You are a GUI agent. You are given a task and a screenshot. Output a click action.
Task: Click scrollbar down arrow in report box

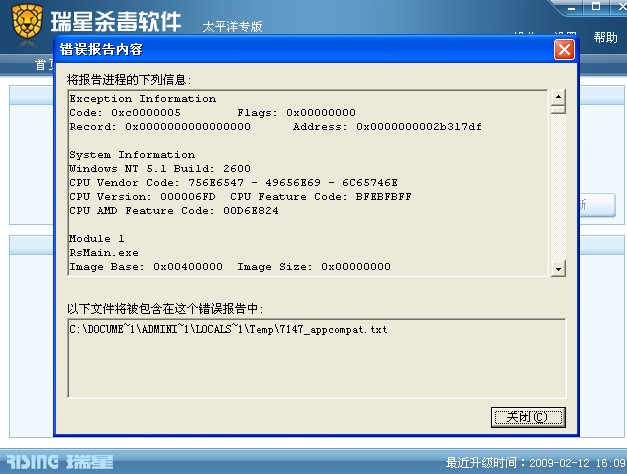(558, 268)
